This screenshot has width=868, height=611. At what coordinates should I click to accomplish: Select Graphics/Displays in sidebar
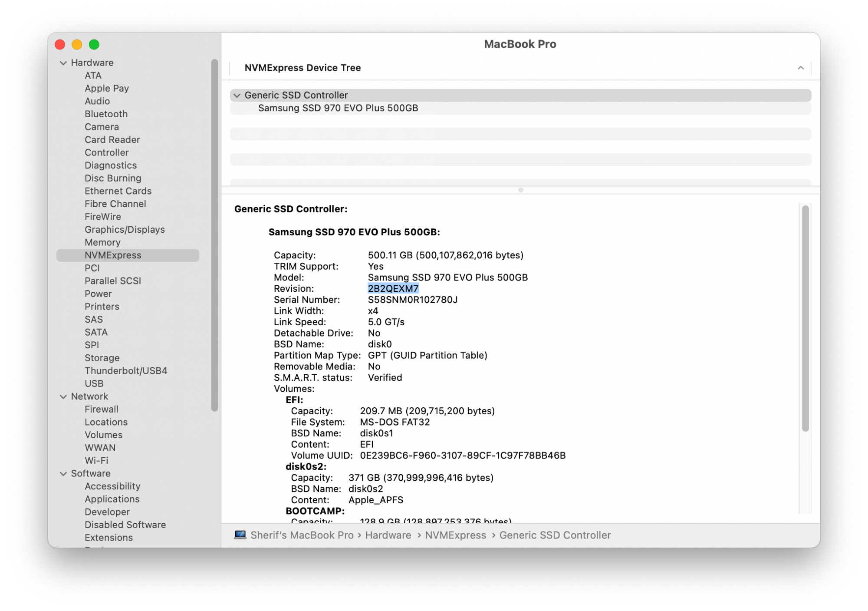(x=125, y=230)
